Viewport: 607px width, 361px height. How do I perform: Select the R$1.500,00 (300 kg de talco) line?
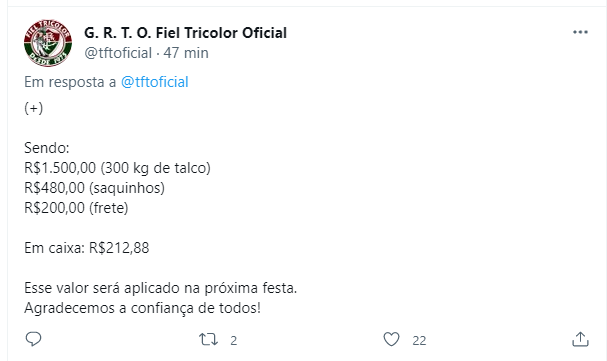117,168
